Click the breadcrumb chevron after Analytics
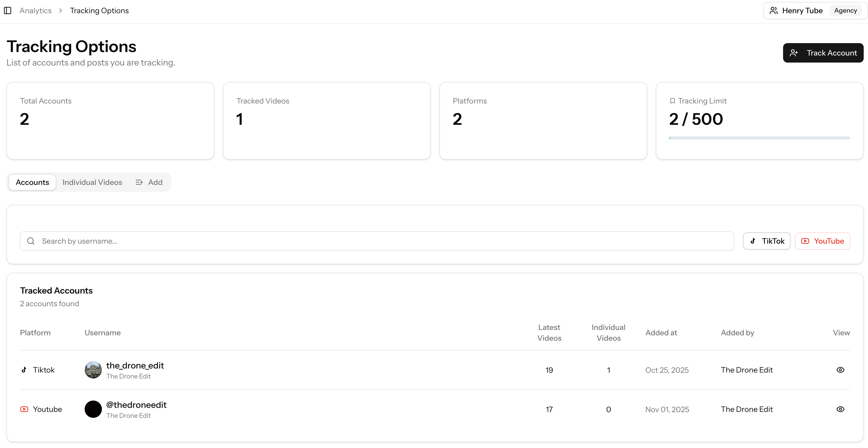The width and height of the screenshot is (868, 448). coord(61,11)
